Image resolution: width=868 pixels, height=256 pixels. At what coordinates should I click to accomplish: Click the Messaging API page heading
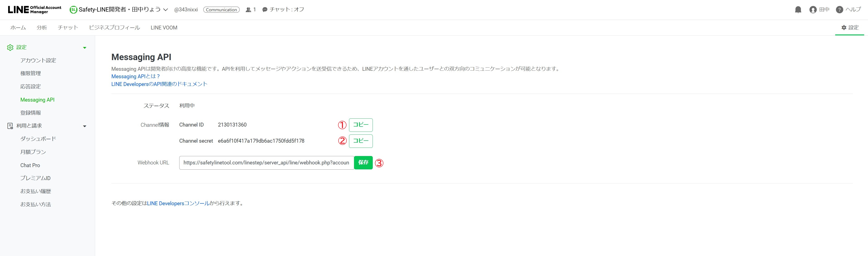(141, 57)
